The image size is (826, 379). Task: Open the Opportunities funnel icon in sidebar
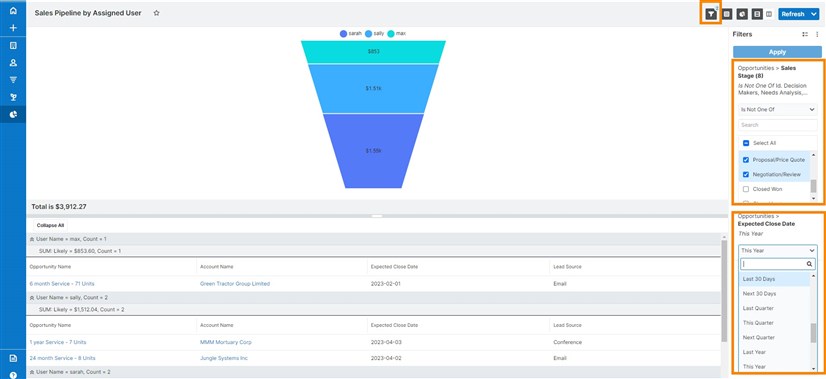click(13, 80)
